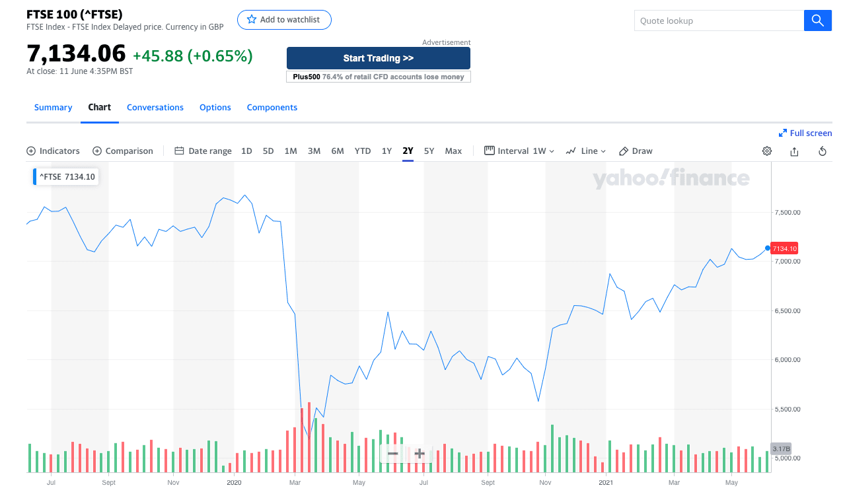Viewport: 843px width, 504px height.
Task: Switch chart range to 5Y
Action: (x=429, y=151)
